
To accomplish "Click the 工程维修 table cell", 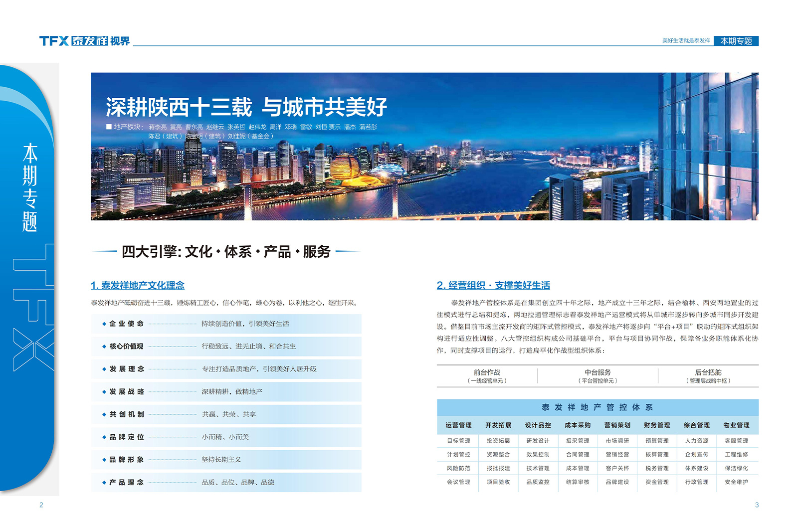I will [737, 455].
